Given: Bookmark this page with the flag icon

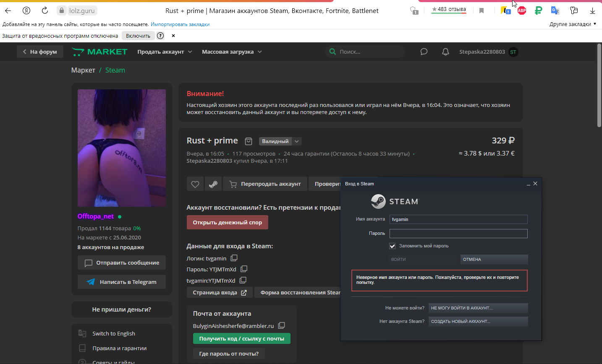Looking at the screenshot, I should pos(482,10).
